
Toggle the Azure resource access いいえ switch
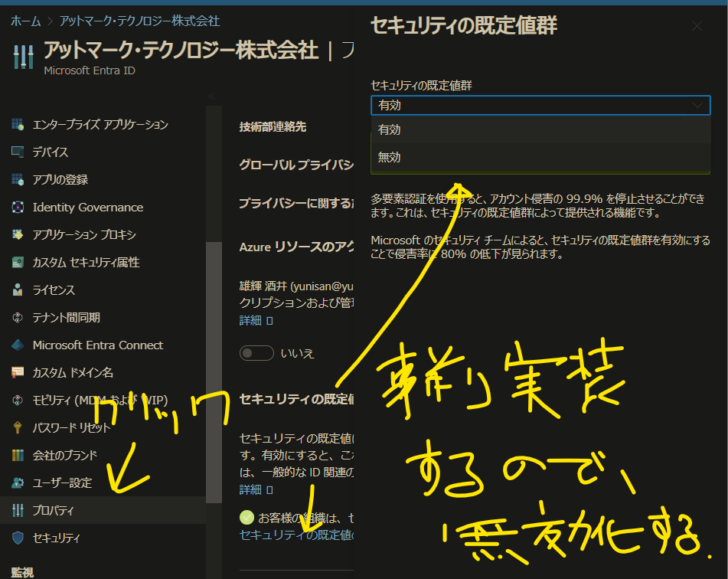coord(256,353)
